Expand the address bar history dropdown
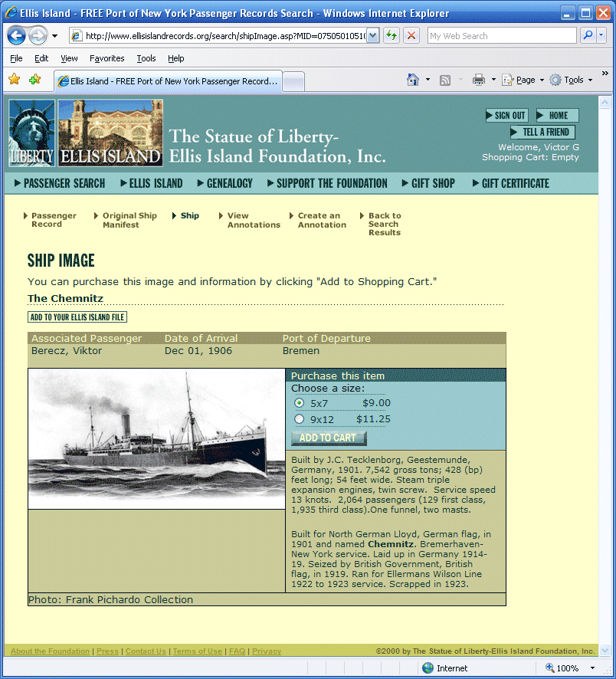The width and height of the screenshot is (616, 679). 372,36
